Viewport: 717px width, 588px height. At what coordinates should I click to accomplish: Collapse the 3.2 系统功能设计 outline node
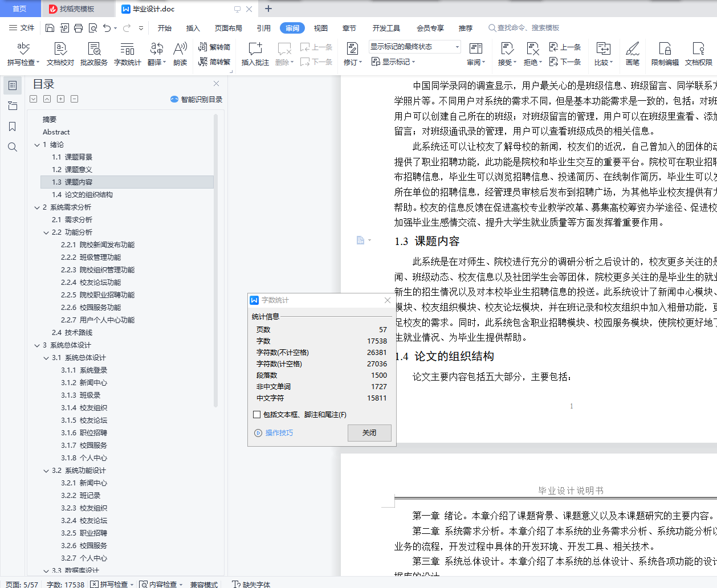(46, 471)
